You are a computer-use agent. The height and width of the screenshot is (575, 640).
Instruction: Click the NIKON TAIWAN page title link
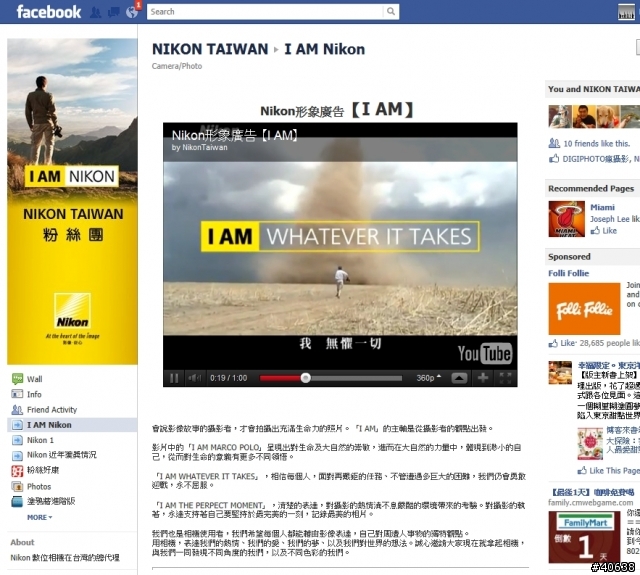(x=210, y=49)
